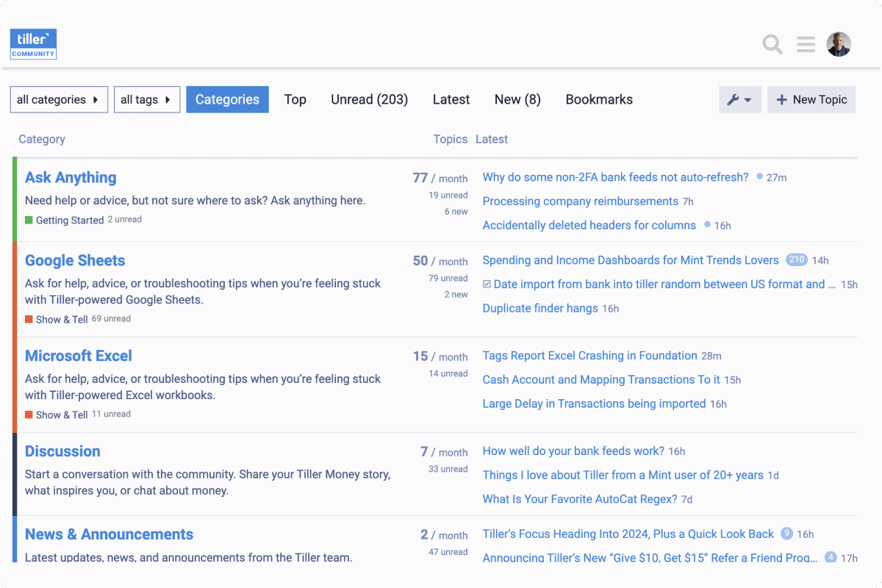882x588 pixels.
Task: Click '33 unread' in Discussion
Action: 448,470
